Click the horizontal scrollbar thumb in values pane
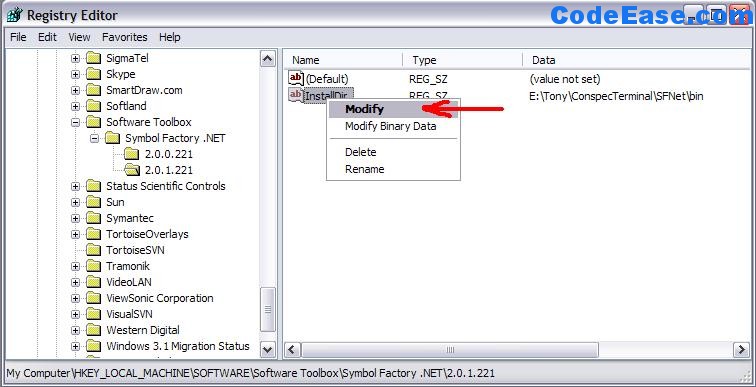The image size is (756, 387). (450, 349)
